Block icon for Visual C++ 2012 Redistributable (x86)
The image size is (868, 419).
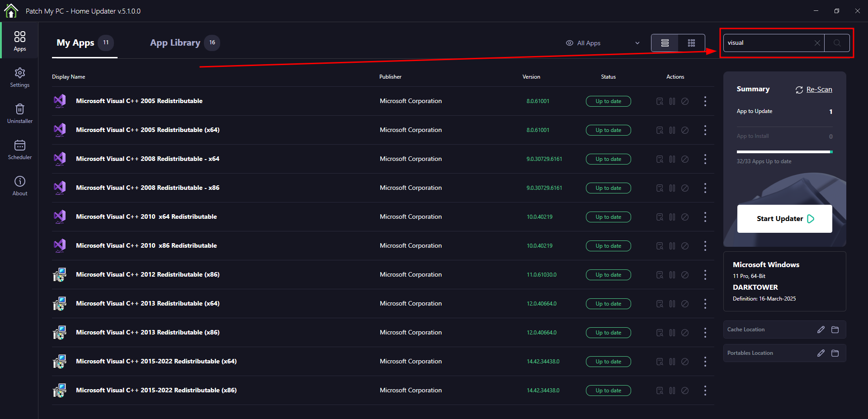[x=685, y=275]
